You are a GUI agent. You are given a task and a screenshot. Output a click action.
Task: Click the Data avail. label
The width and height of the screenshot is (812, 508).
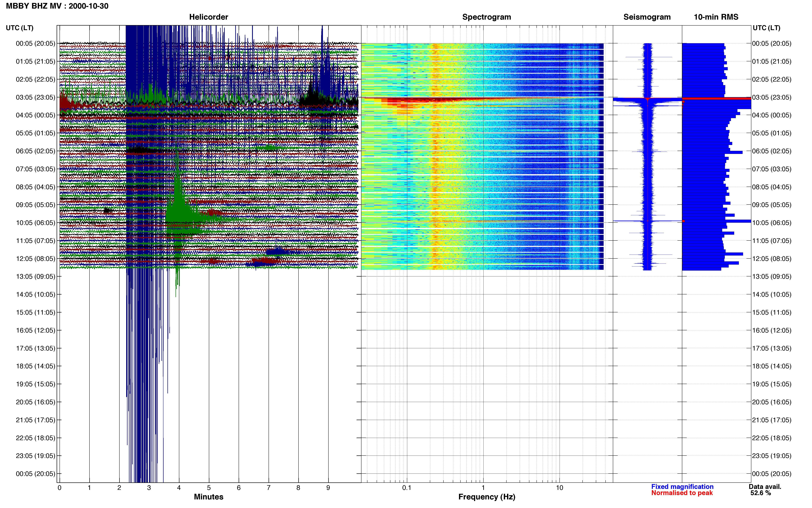765,487
